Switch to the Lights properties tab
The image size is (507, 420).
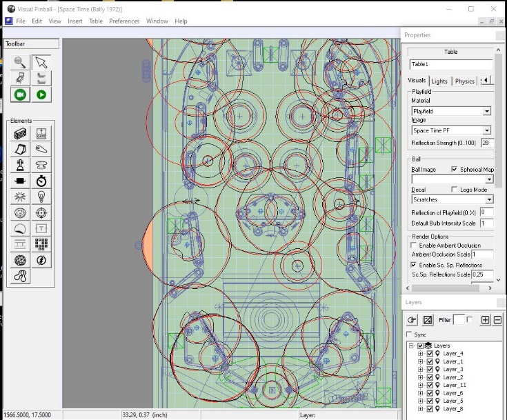(x=439, y=81)
